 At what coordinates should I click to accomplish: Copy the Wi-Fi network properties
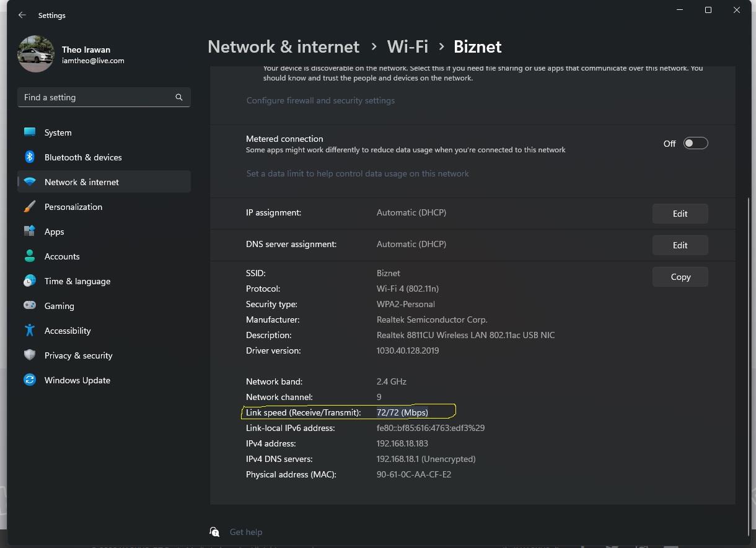point(680,277)
